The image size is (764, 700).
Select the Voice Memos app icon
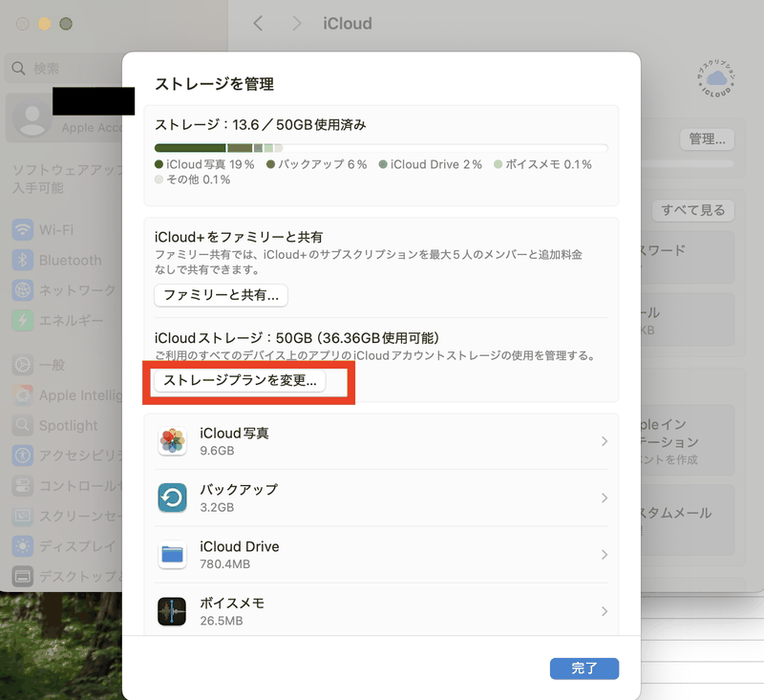click(172, 611)
